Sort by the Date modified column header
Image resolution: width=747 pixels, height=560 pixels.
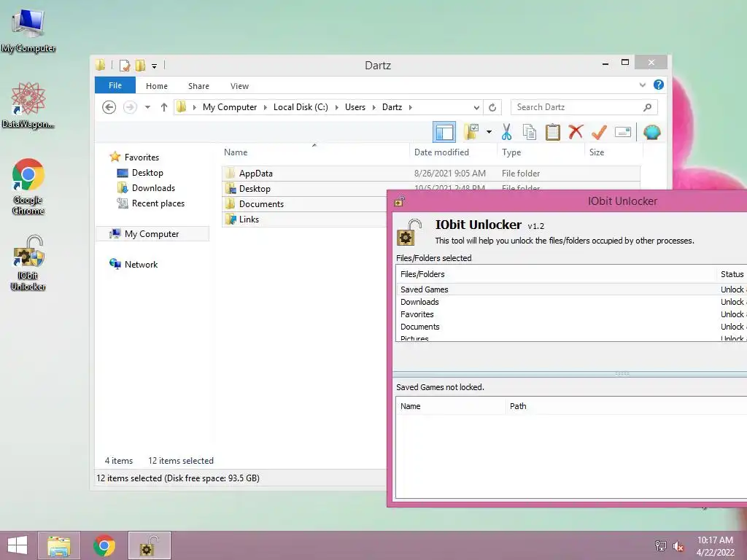click(x=452, y=152)
